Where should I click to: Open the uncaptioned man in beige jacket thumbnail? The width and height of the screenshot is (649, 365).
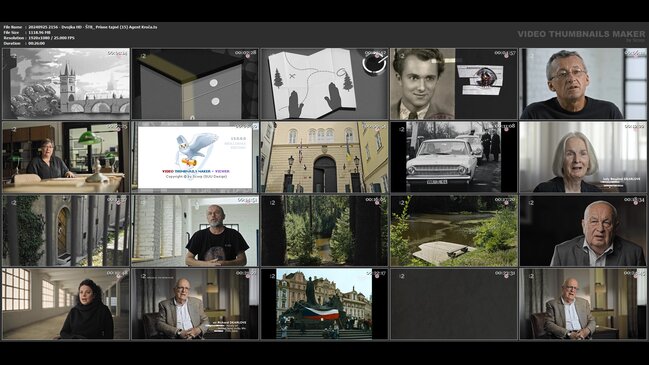coord(583,304)
